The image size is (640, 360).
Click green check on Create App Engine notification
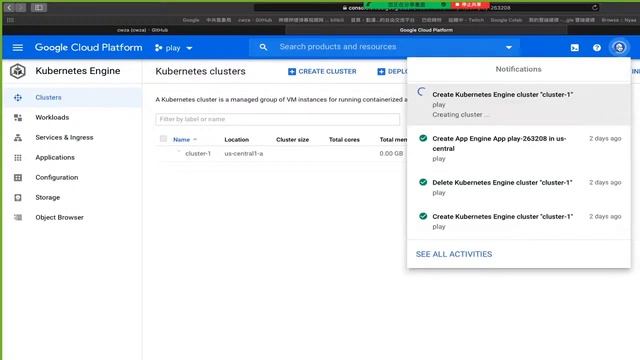pos(423,138)
